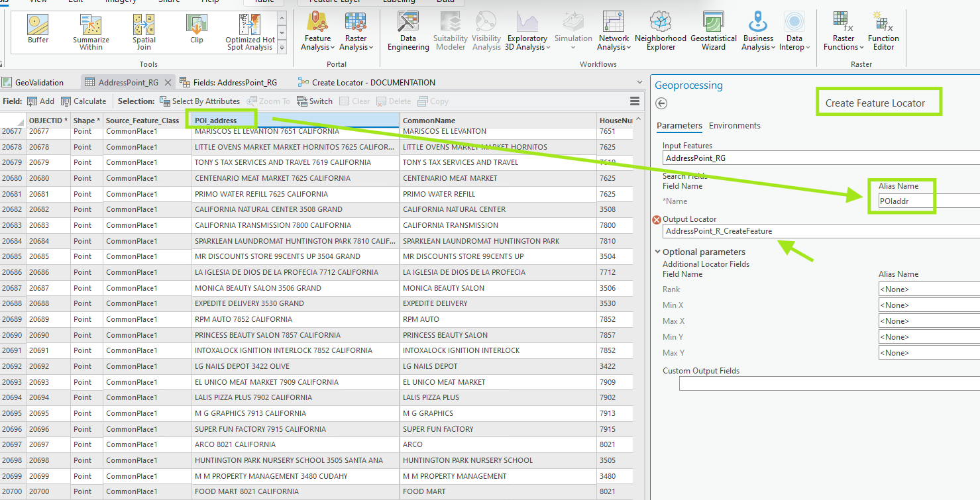Open Visibility Analysis
This screenshot has height=500, width=980.
click(x=487, y=31)
